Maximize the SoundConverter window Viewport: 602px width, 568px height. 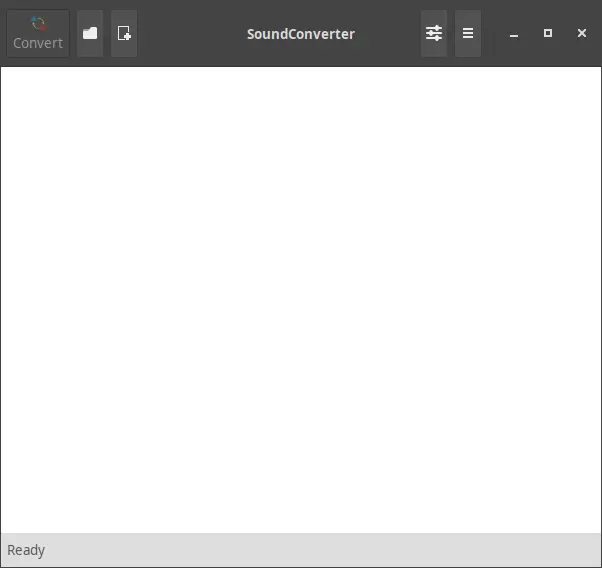pos(548,33)
